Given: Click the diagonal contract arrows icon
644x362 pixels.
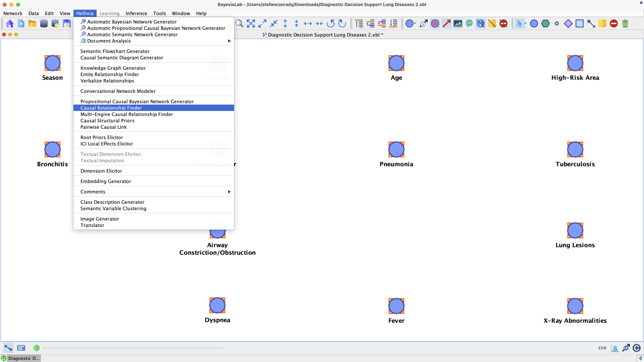Looking at the screenshot, I should tap(274, 24).
